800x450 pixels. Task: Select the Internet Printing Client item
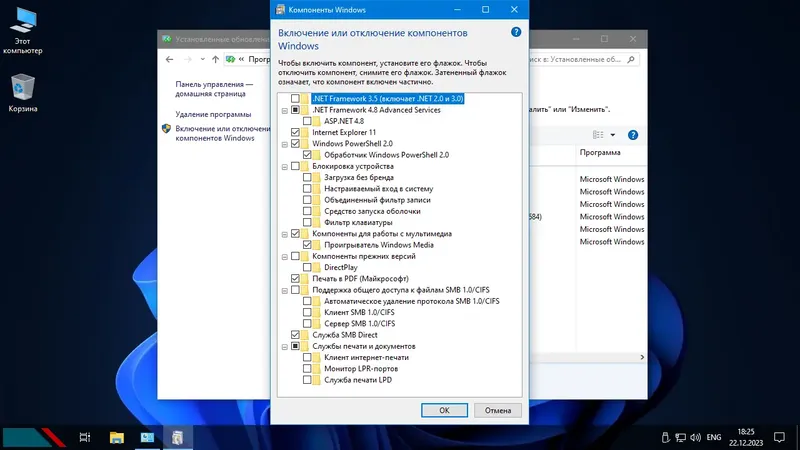pos(366,357)
